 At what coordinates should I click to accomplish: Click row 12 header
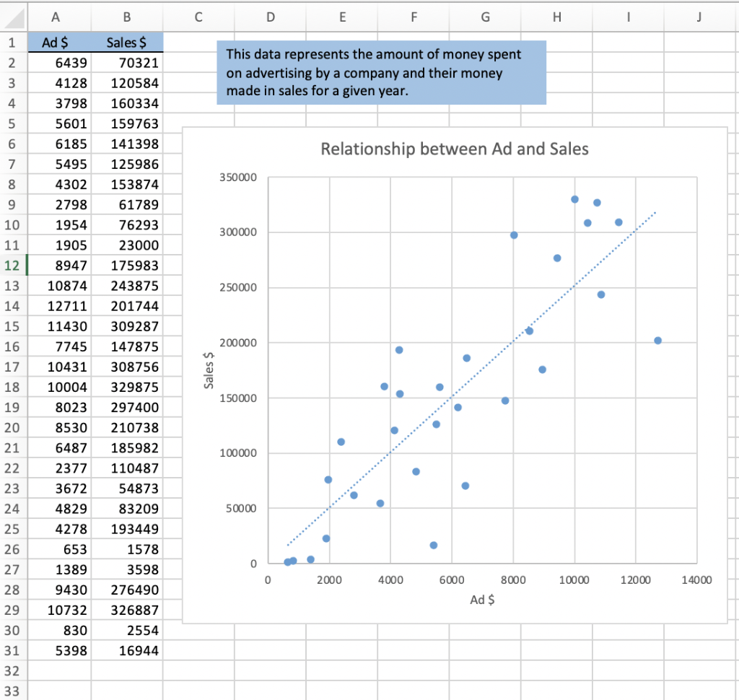(12, 265)
